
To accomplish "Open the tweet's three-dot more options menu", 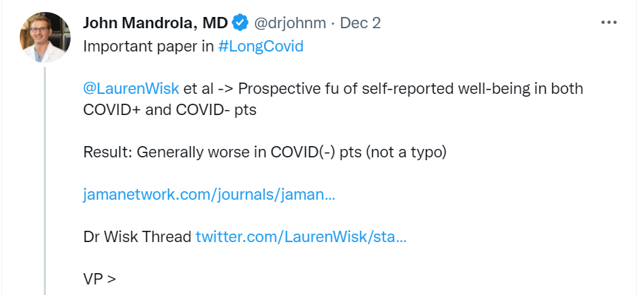I will pyautogui.click(x=609, y=23).
